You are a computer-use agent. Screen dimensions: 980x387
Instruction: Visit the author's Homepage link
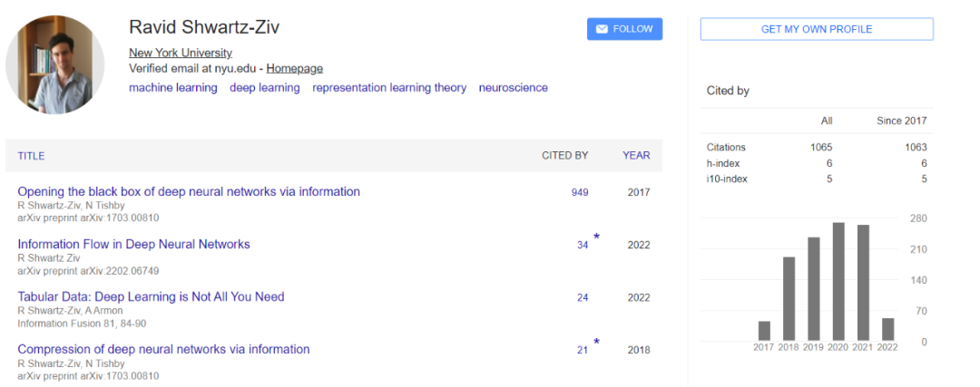[x=294, y=69]
